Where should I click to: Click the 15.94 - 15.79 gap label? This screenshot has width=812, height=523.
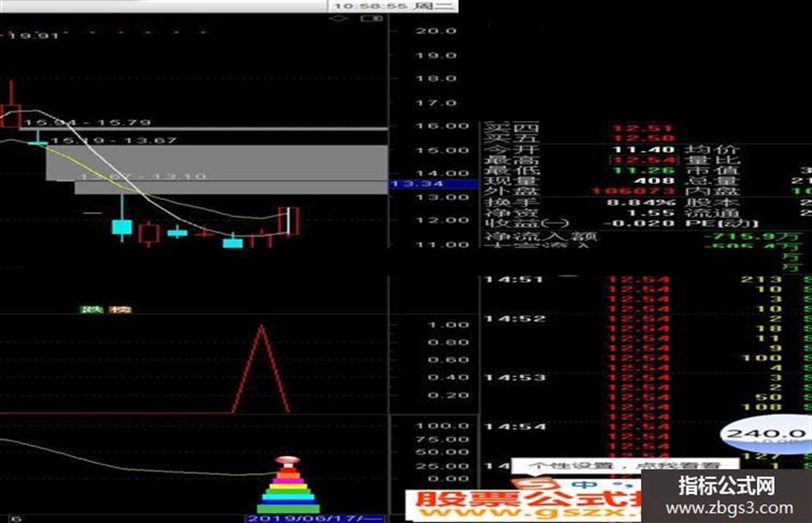point(87,123)
